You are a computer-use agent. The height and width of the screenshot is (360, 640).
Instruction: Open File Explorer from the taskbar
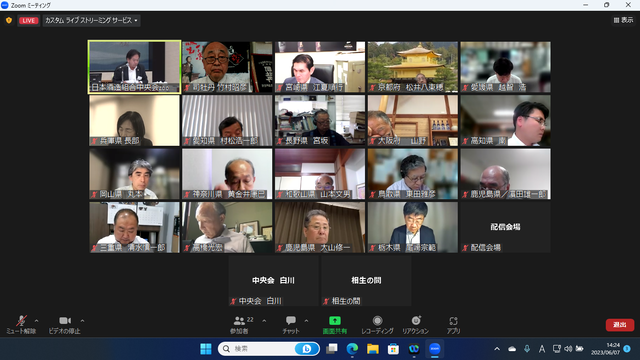click(x=373, y=349)
